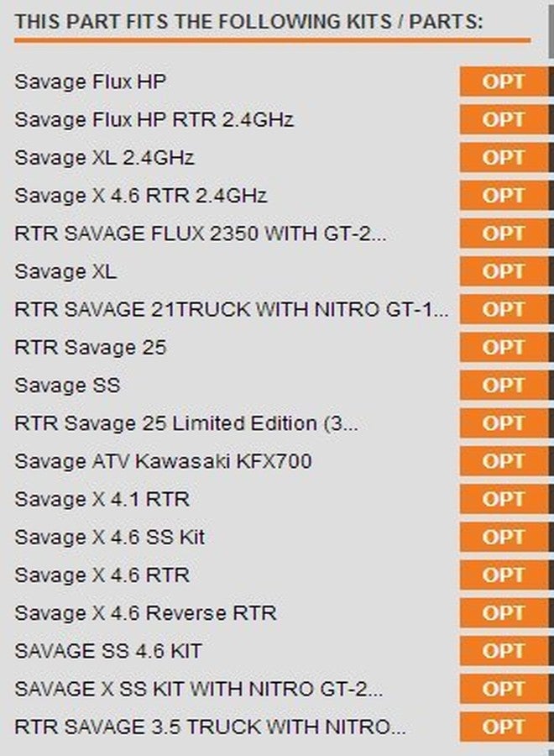
Task: Open SAVAGE X SS KIT WITH NITRO GT-2 link
Action: [199, 689]
